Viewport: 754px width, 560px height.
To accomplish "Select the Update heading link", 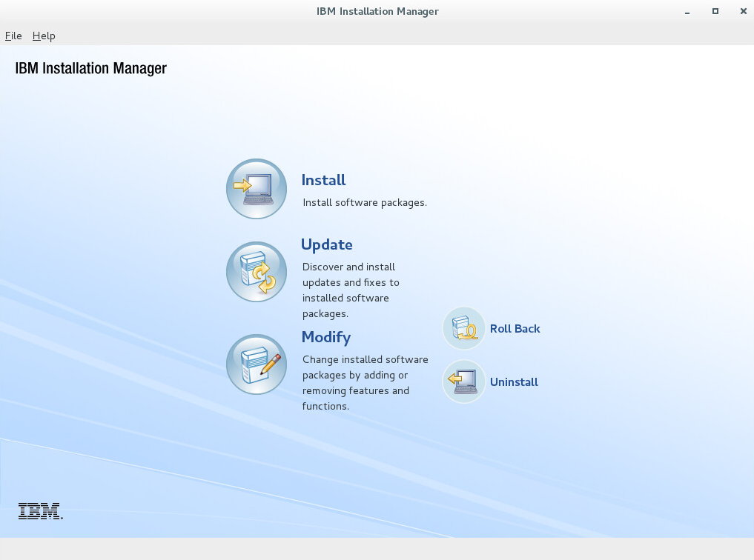I will point(327,244).
